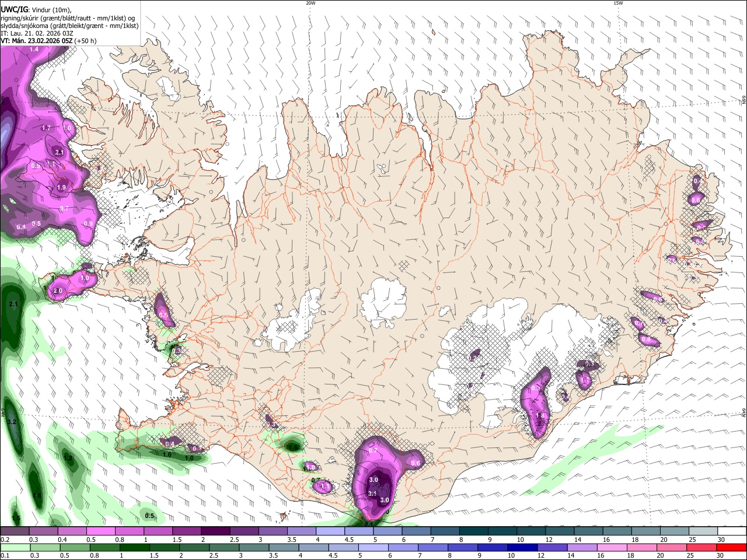This screenshot has width=747, height=560.
Task: Pick the lavender 14 mm swatch, bottom legend
Action: 583,547
